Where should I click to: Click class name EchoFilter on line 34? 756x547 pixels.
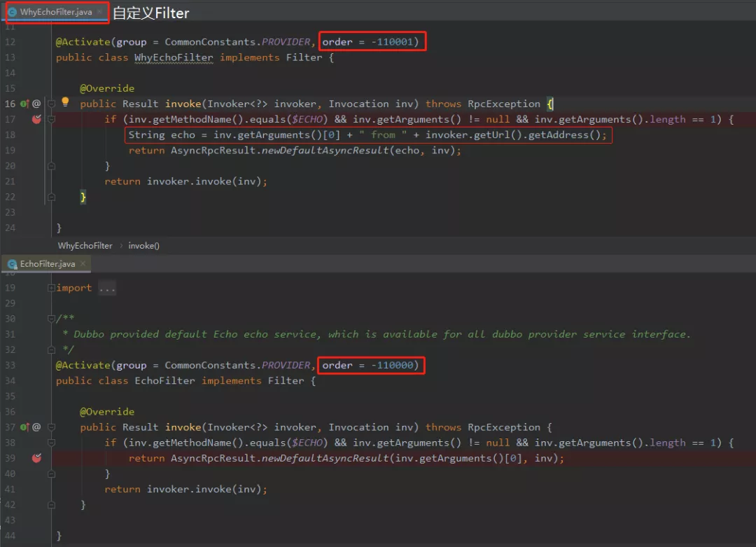click(x=164, y=380)
